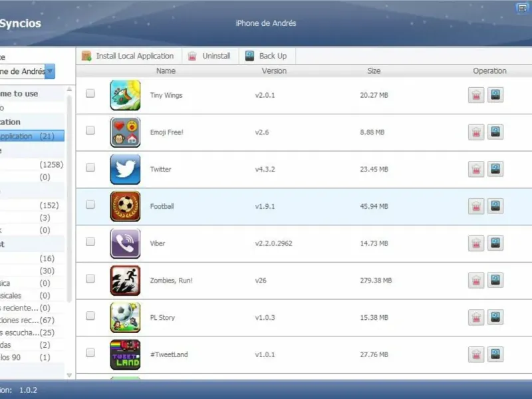Click backup icon in #TweetLand row

495,354
